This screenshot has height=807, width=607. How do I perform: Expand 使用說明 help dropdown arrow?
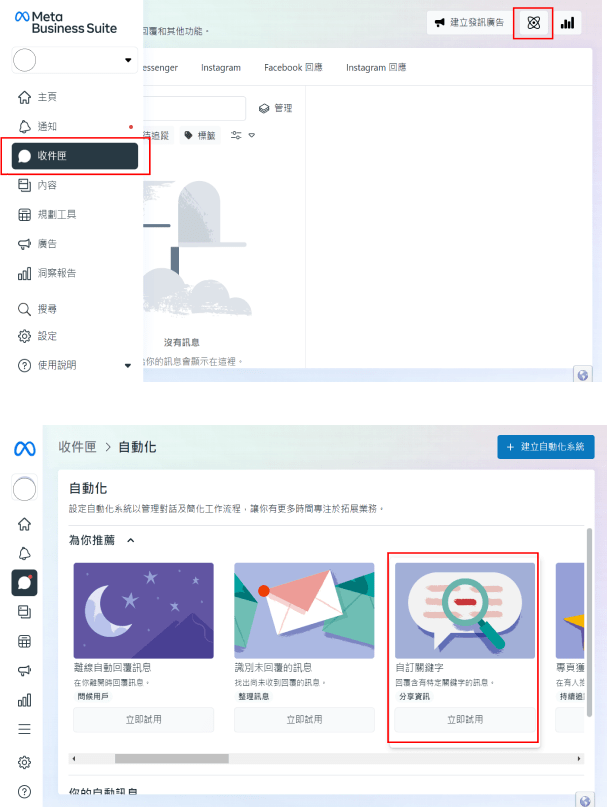(128, 365)
